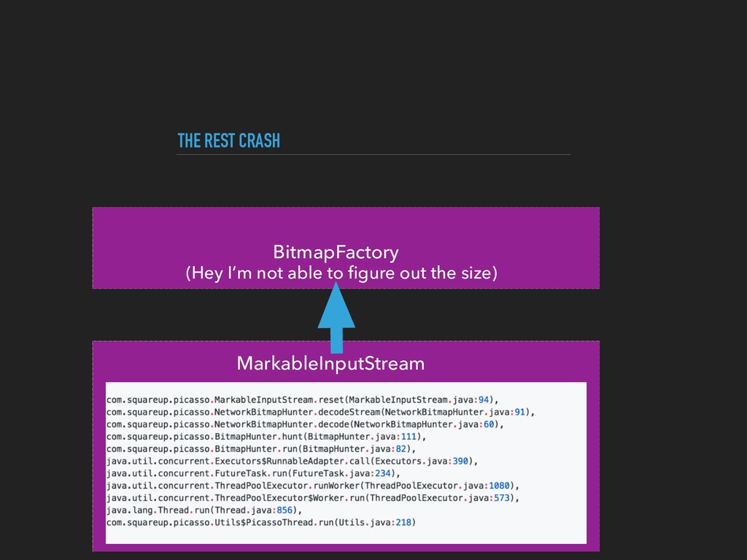The width and height of the screenshot is (747, 560).
Task: Click the NetworkBitmapHunter.decodeStream stack line
Action: coord(320,413)
